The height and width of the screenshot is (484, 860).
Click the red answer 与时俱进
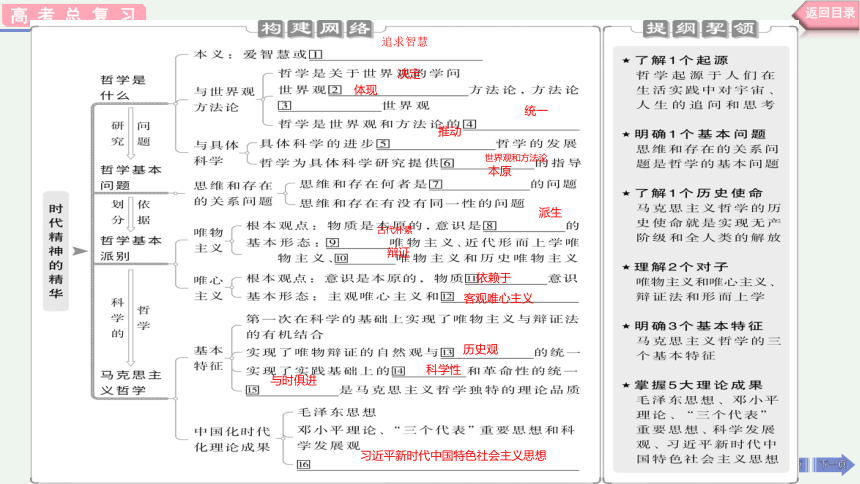(x=293, y=380)
